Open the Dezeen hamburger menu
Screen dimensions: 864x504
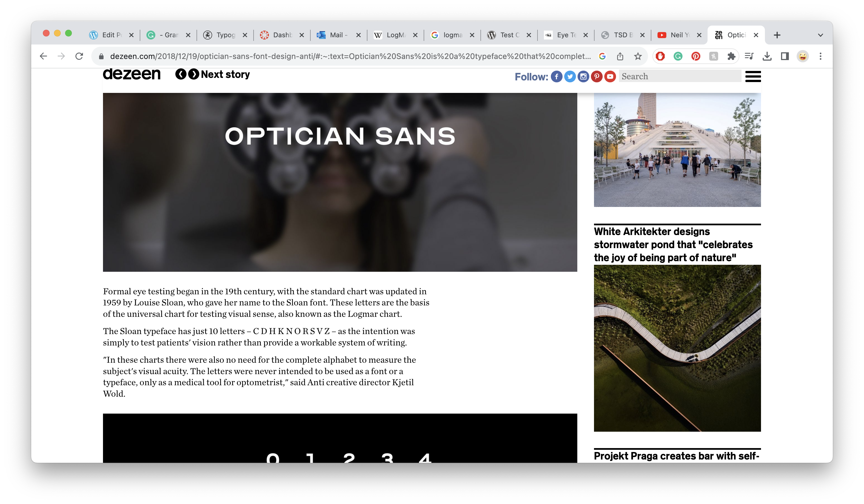pyautogui.click(x=753, y=76)
